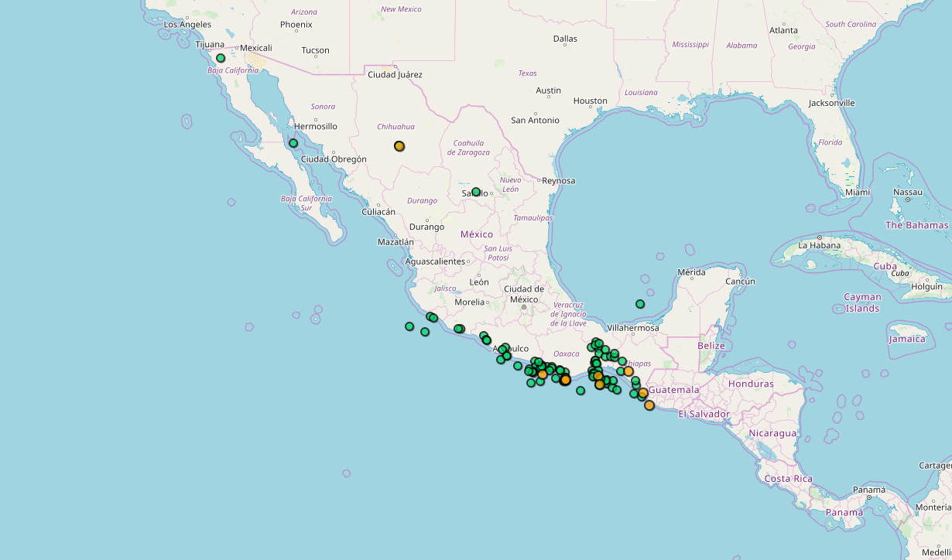Click the Hermosillo city label

pos(316,126)
